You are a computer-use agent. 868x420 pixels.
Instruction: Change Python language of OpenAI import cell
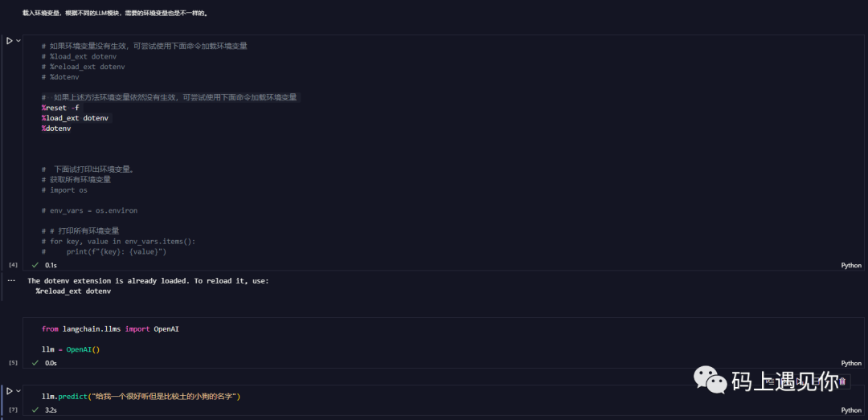tap(850, 363)
